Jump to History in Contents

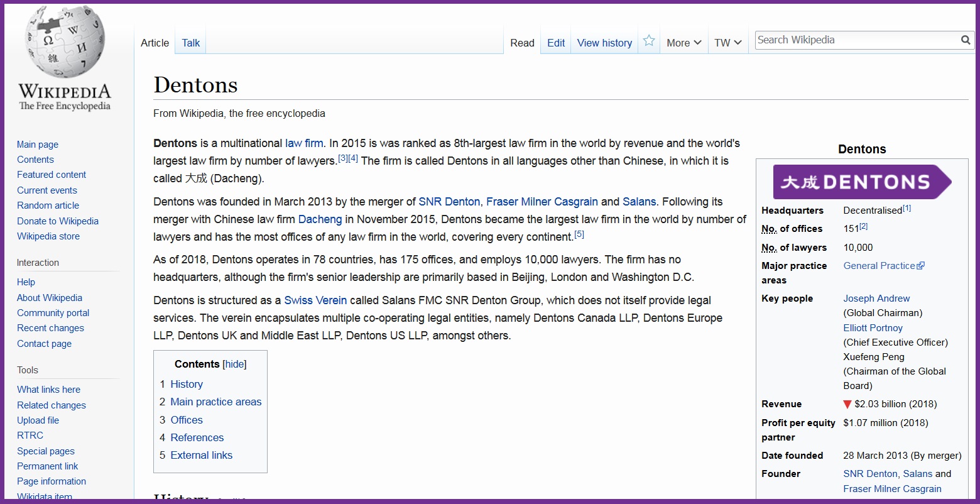click(x=187, y=384)
